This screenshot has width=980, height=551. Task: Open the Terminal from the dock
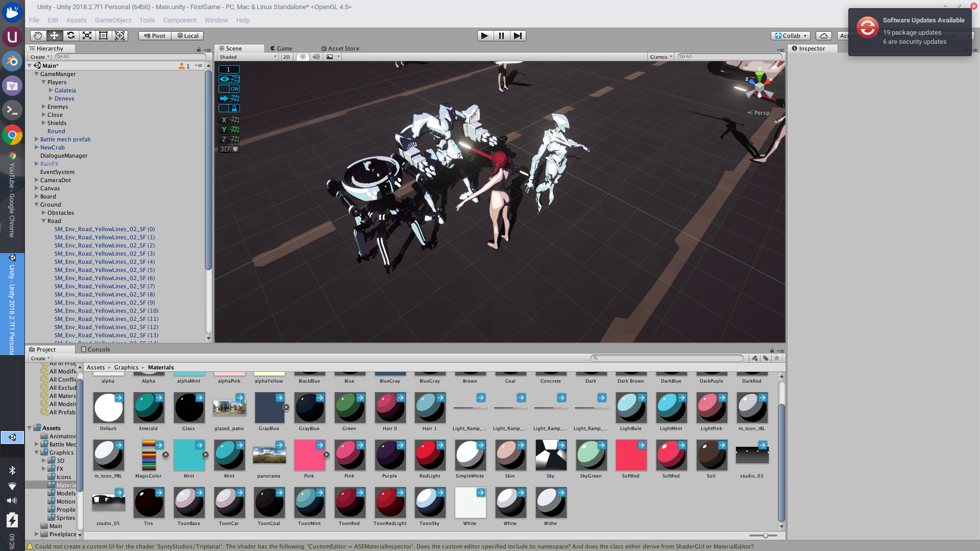(x=12, y=110)
